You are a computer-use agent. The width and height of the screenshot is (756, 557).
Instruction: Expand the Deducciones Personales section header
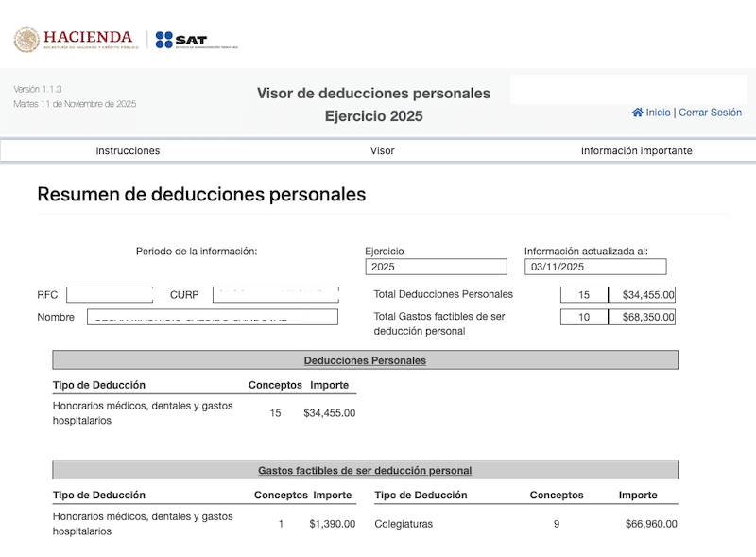[366, 359]
